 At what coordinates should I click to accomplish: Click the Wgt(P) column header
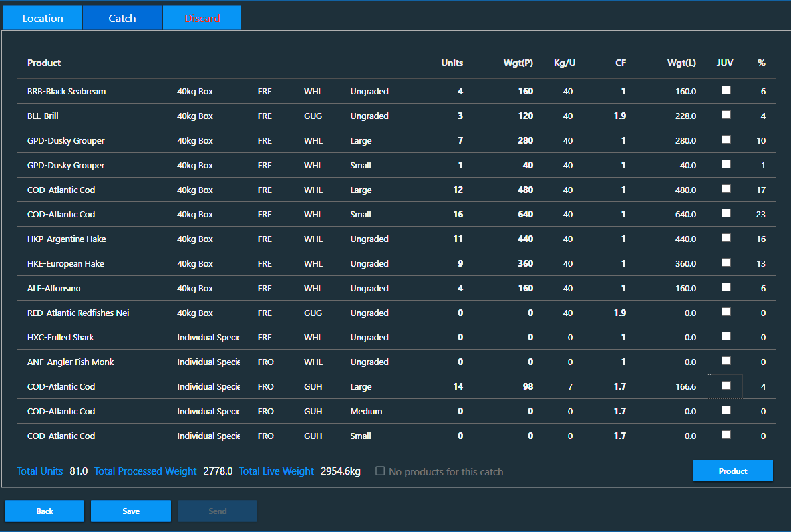(518, 63)
